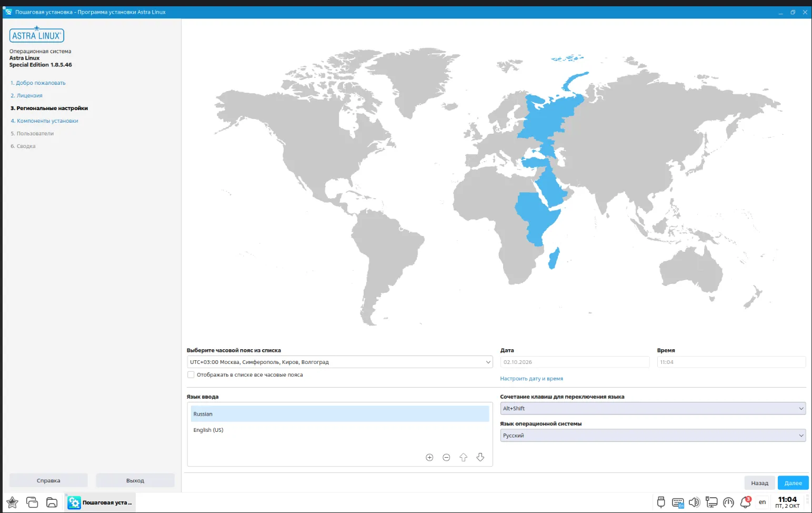Select Russian in the input language list

coord(340,414)
